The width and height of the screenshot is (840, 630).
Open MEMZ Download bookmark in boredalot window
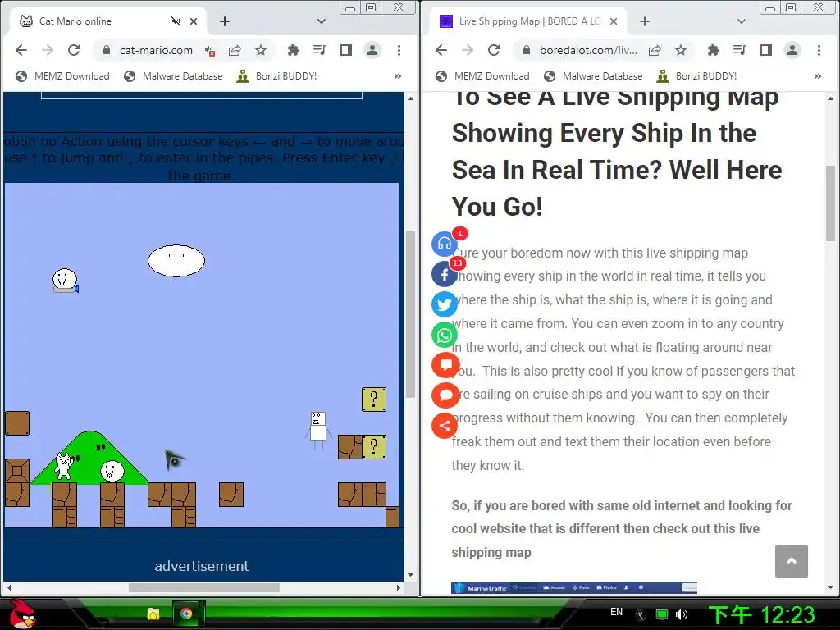pos(482,76)
